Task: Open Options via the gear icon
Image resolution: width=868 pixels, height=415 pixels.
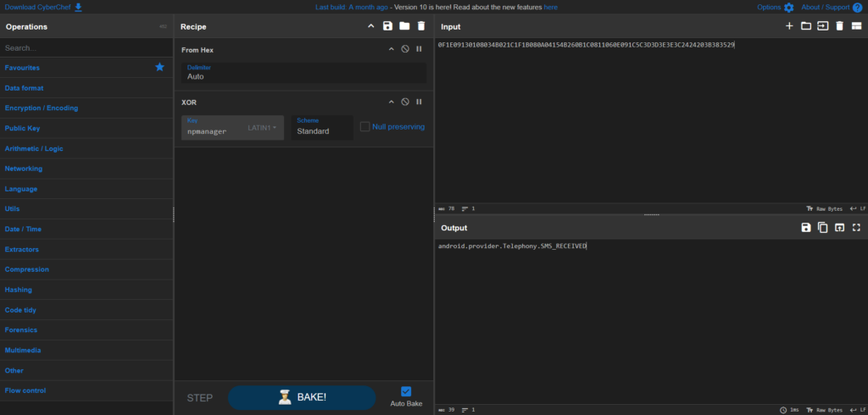Action: pyautogui.click(x=788, y=8)
